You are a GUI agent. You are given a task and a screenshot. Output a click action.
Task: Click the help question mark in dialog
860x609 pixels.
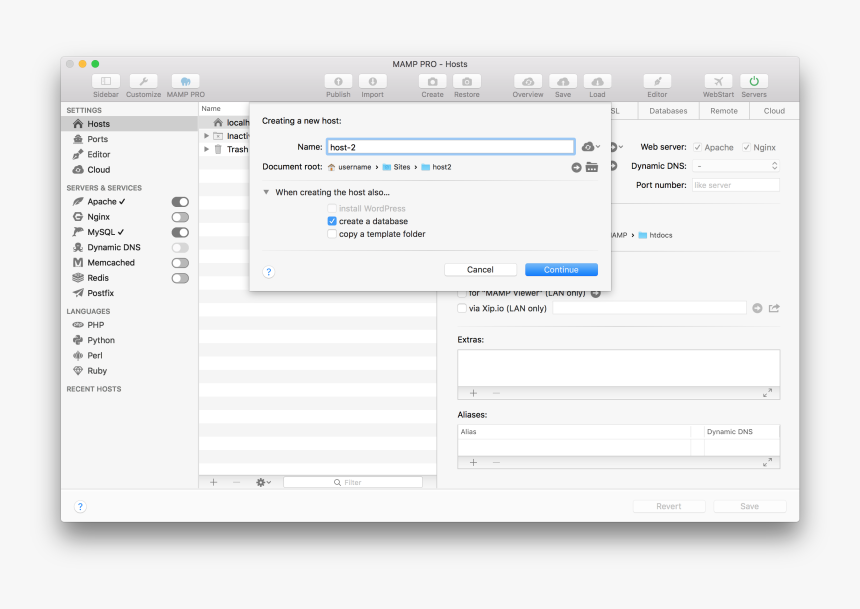coord(269,272)
